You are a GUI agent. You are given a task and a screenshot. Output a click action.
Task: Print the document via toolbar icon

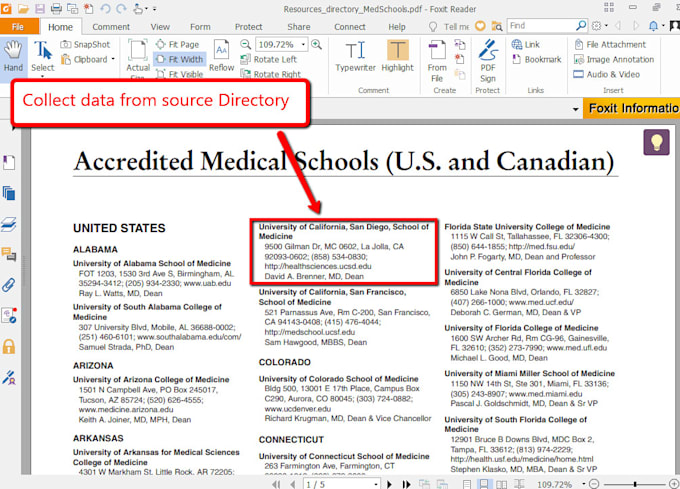(56, 8)
